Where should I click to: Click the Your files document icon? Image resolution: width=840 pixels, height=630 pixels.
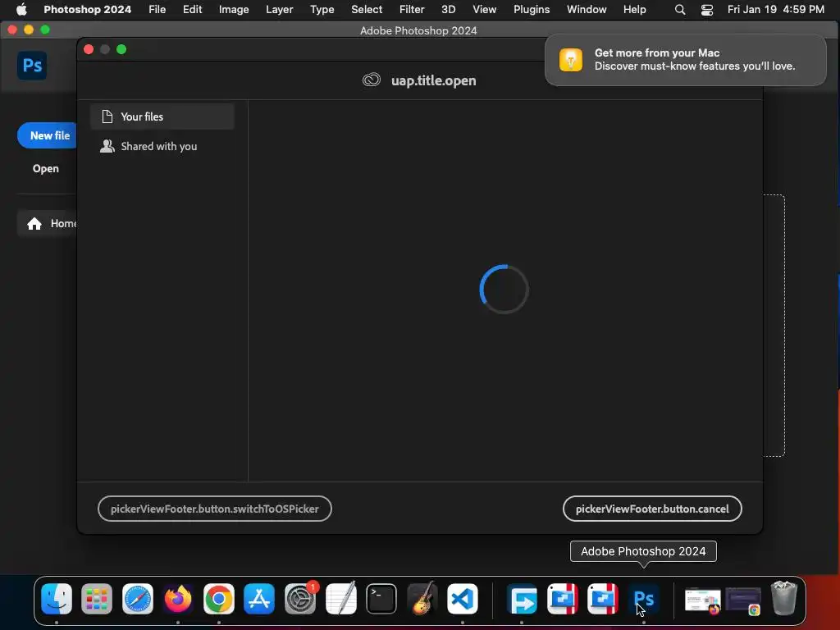coord(107,116)
